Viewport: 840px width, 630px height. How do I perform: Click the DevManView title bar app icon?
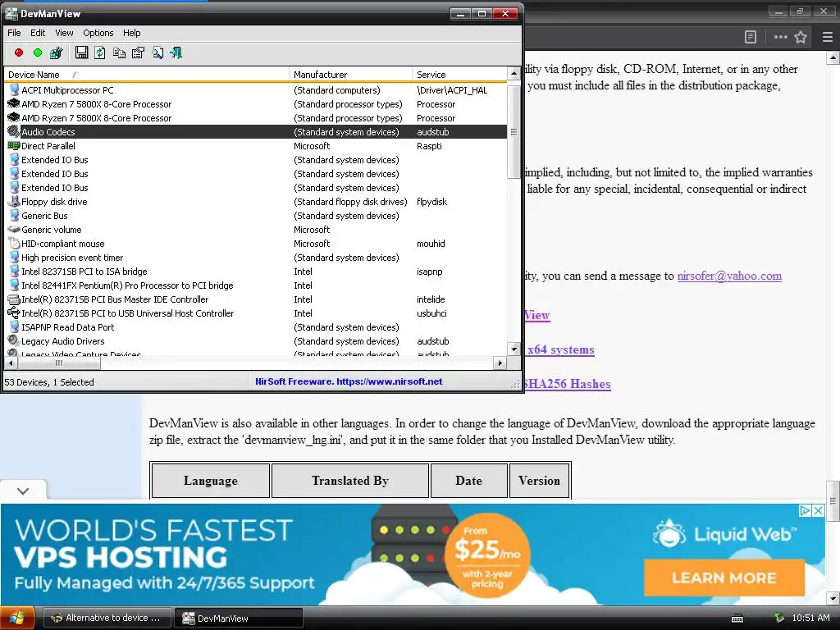11,13
